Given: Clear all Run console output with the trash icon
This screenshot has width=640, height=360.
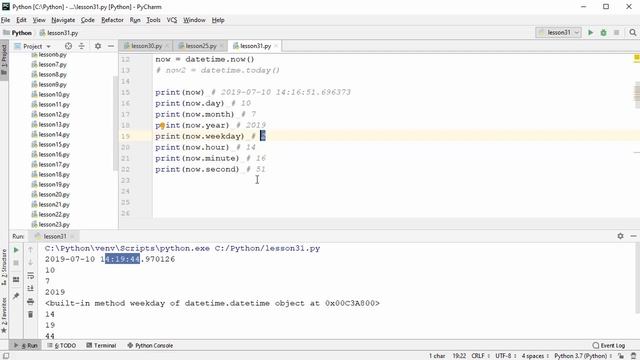Looking at the screenshot, I should click(31, 314).
